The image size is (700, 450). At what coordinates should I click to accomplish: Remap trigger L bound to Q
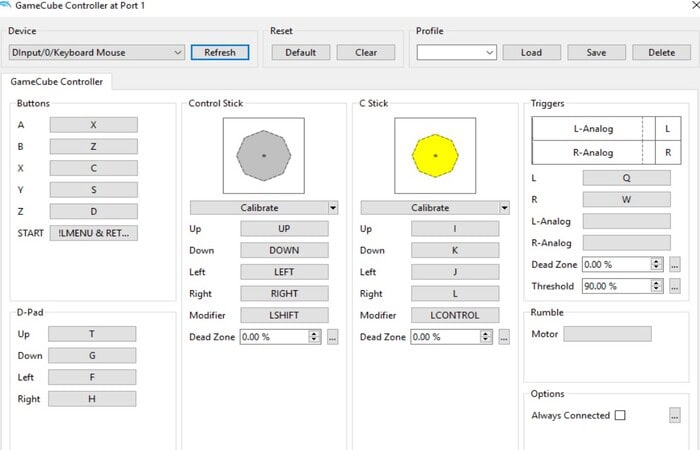627,178
